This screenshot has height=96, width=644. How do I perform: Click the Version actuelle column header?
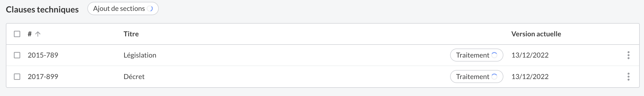tap(536, 34)
